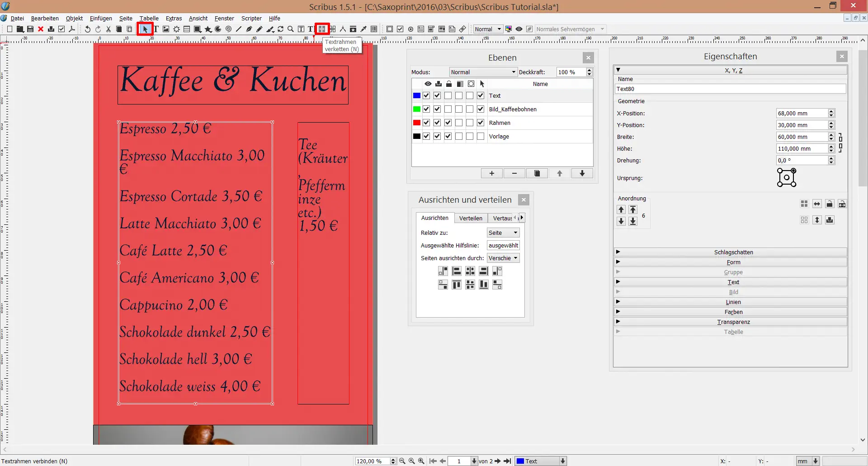The height and width of the screenshot is (466, 868).
Task: Select the Insert Bezier Curve tool
Action: 249,29
